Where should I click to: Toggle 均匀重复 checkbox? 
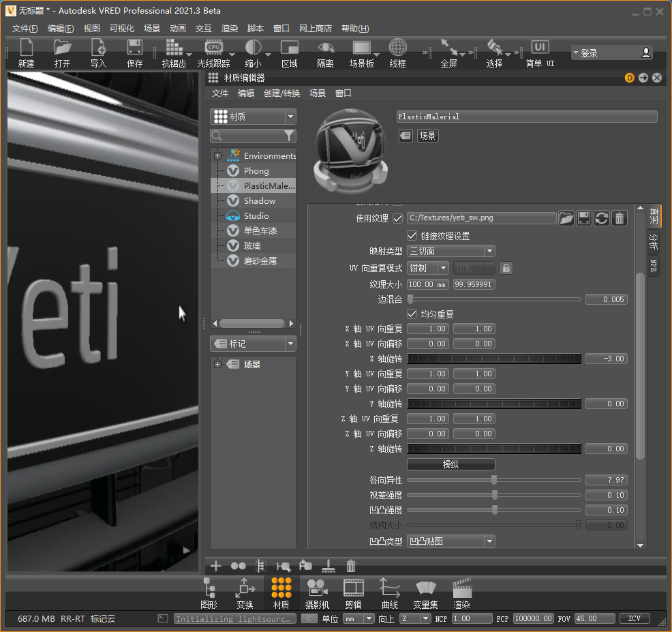[412, 314]
